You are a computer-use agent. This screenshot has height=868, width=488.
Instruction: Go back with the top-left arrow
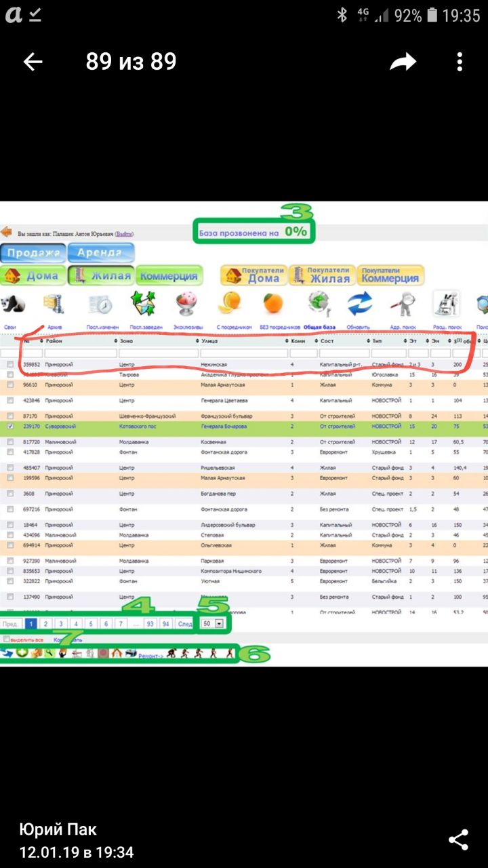click(33, 62)
